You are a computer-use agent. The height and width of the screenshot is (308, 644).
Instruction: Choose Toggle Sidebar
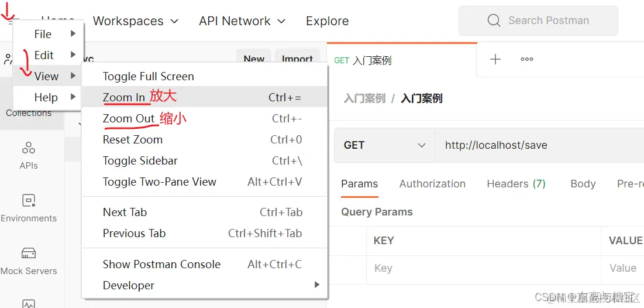[205, 161]
